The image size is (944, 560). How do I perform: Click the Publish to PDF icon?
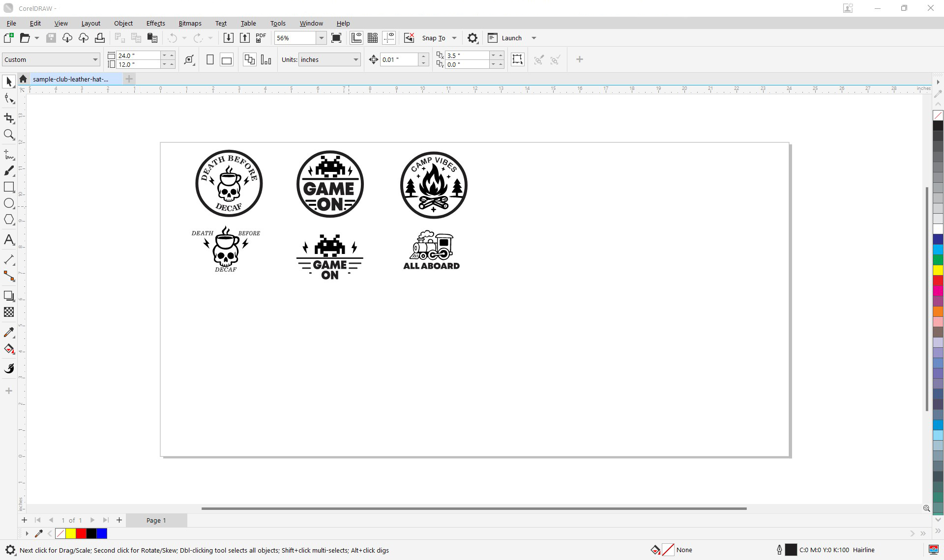(261, 38)
